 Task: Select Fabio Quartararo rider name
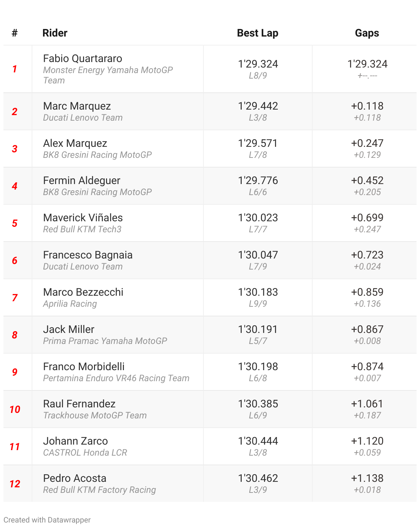pos(83,59)
